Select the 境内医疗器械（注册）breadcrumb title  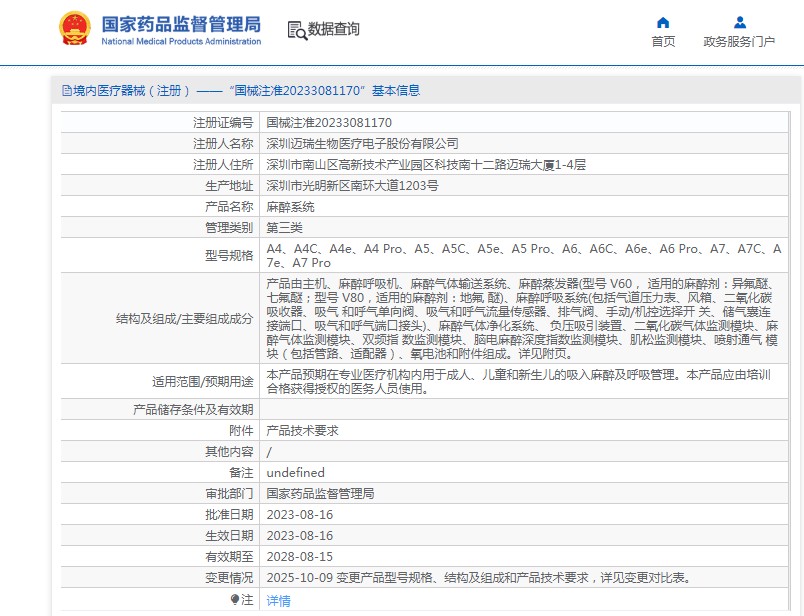click(132, 90)
